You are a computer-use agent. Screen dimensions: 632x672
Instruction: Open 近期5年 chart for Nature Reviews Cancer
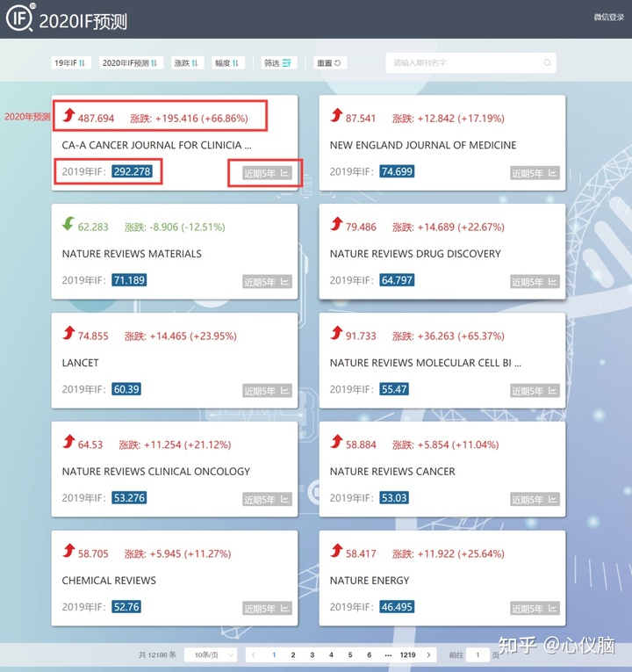point(535,499)
